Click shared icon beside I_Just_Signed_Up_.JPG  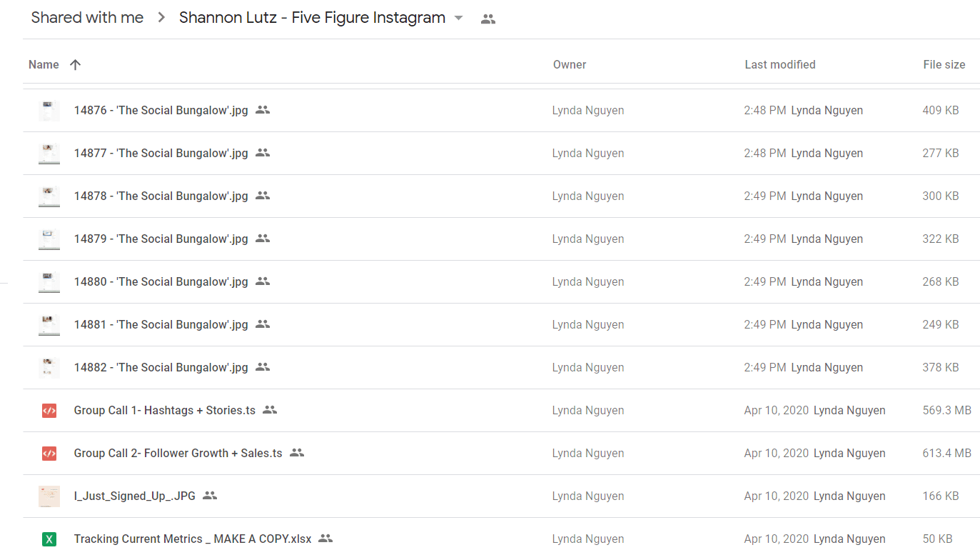point(210,495)
